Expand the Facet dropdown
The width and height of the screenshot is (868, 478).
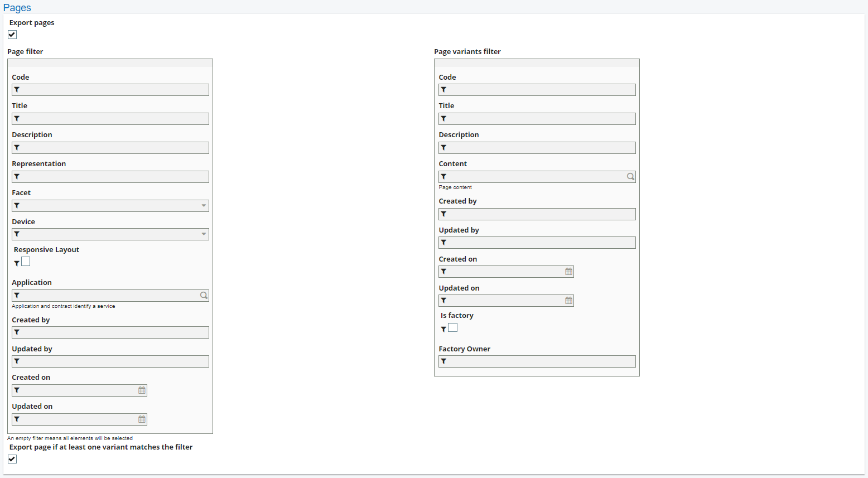tap(204, 206)
